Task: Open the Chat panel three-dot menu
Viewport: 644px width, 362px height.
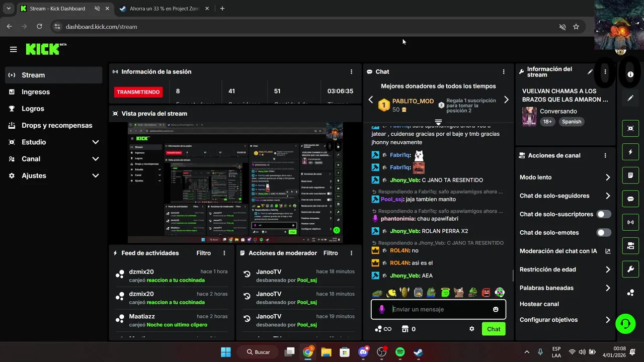Action: [x=504, y=72]
